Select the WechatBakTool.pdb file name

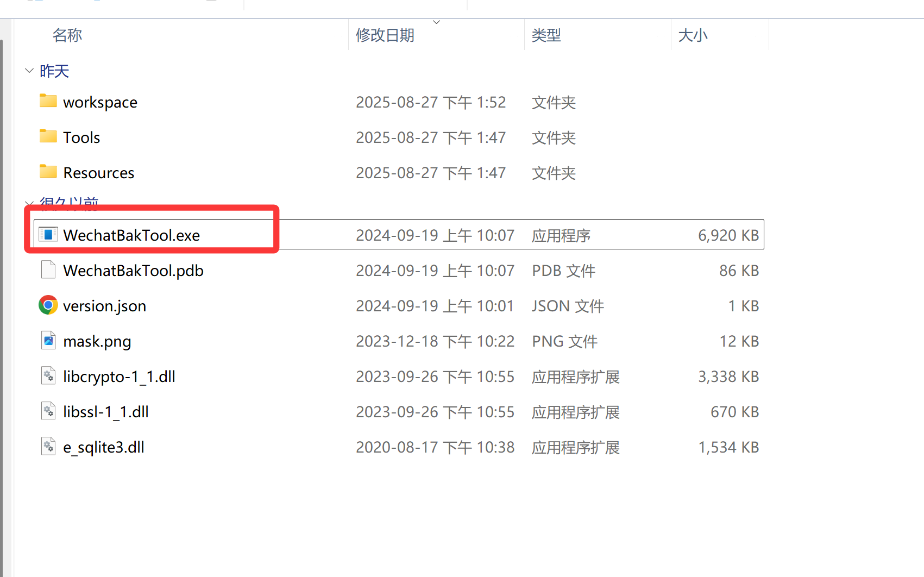[133, 271]
